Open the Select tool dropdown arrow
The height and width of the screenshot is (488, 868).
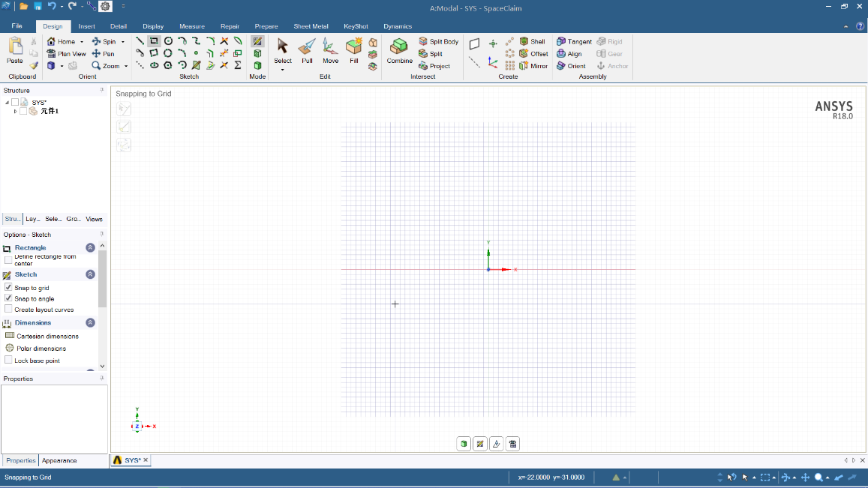[283, 70]
